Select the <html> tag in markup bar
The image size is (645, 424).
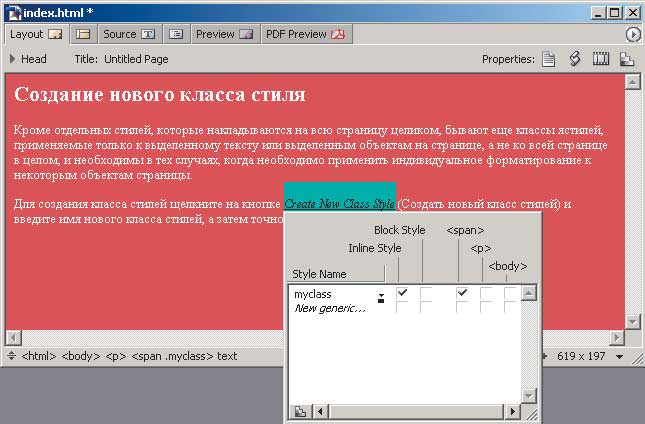[x=39, y=356]
